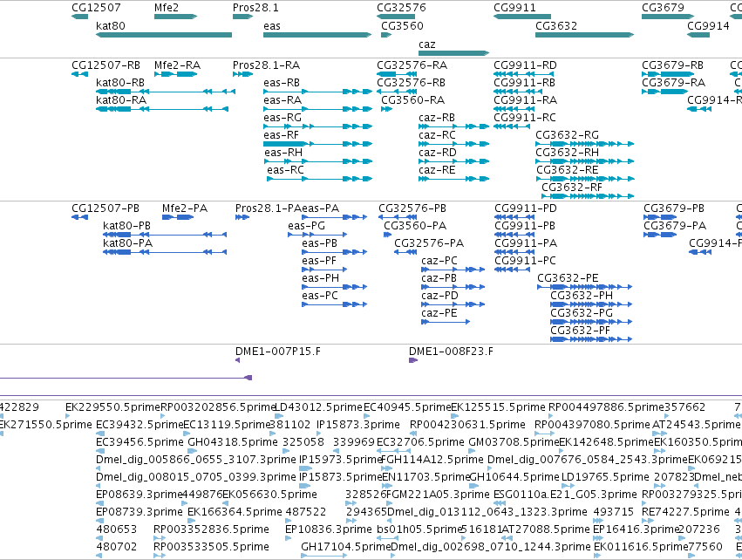The height and width of the screenshot is (560, 742).
Task: Click the CG3679 gene bar
Action: coord(668,17)
